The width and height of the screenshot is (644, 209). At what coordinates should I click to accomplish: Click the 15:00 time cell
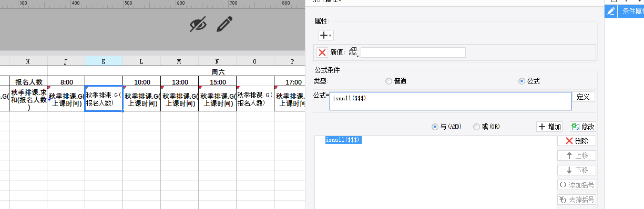click(x=217, y=81)
